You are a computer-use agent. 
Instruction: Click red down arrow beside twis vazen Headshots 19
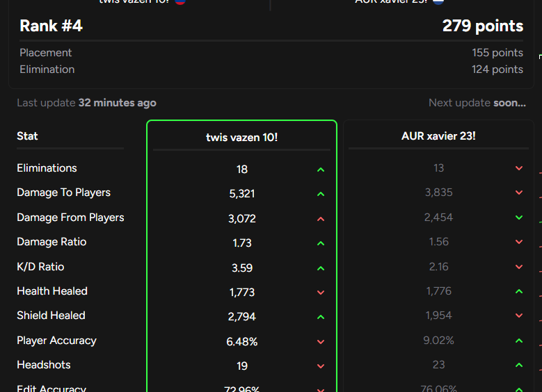(x=321, y=366)
